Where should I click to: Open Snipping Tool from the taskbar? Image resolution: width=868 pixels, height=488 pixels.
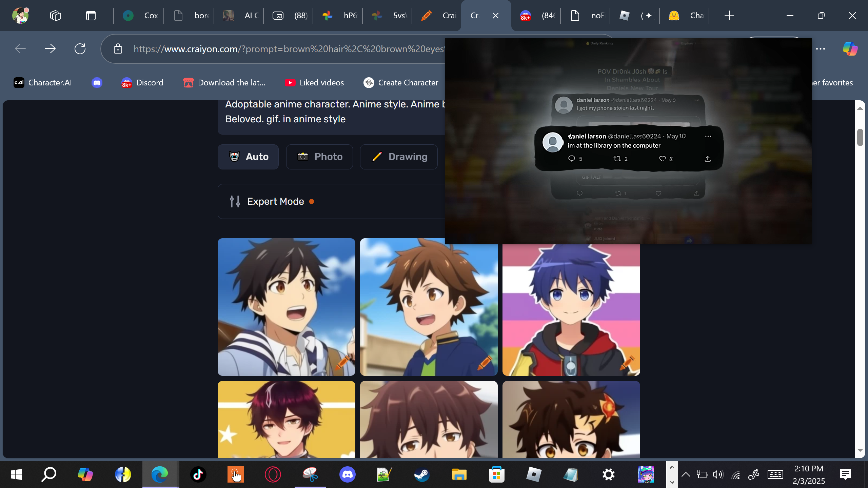310,474
